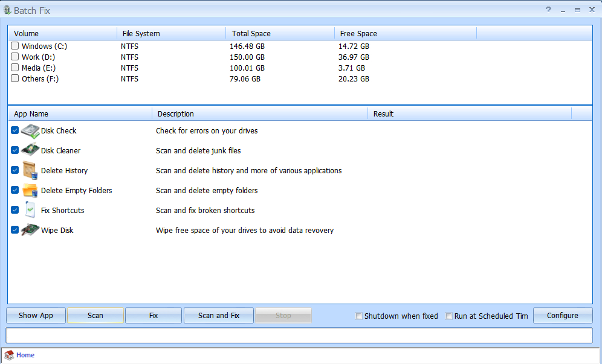The width and height of the screenshot is (602, 364).
Task: Enable Shutdown when fixed option
Action: (x=358, y=316)
